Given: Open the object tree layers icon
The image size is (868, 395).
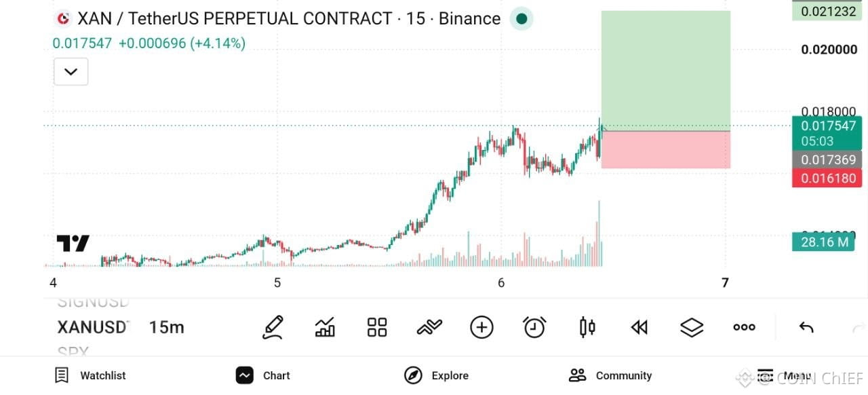Looking at the screenshot, I should click(692, 327).
